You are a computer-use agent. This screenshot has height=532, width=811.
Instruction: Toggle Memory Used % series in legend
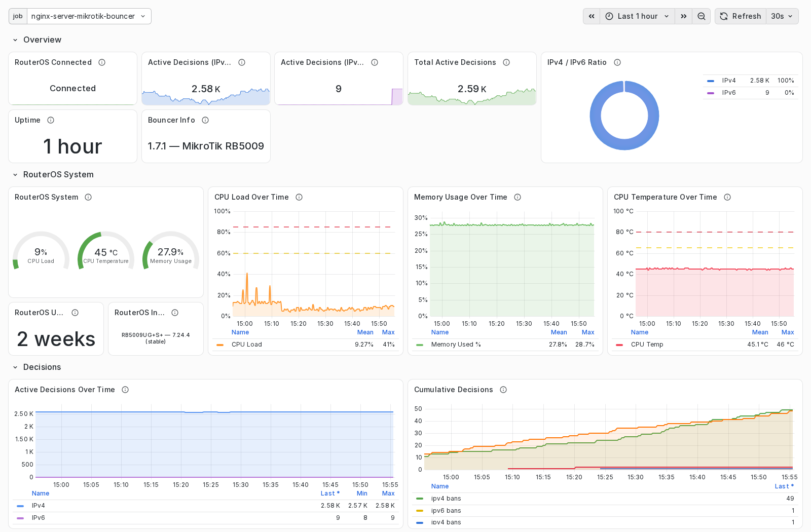pos(456,345)
